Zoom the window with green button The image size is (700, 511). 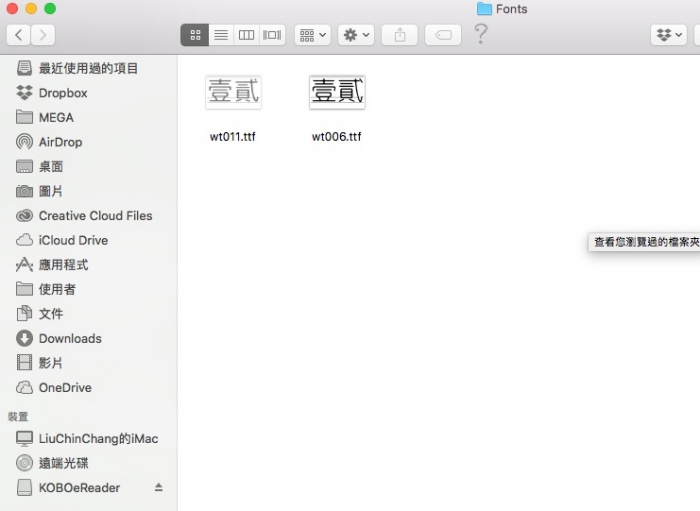50,8
